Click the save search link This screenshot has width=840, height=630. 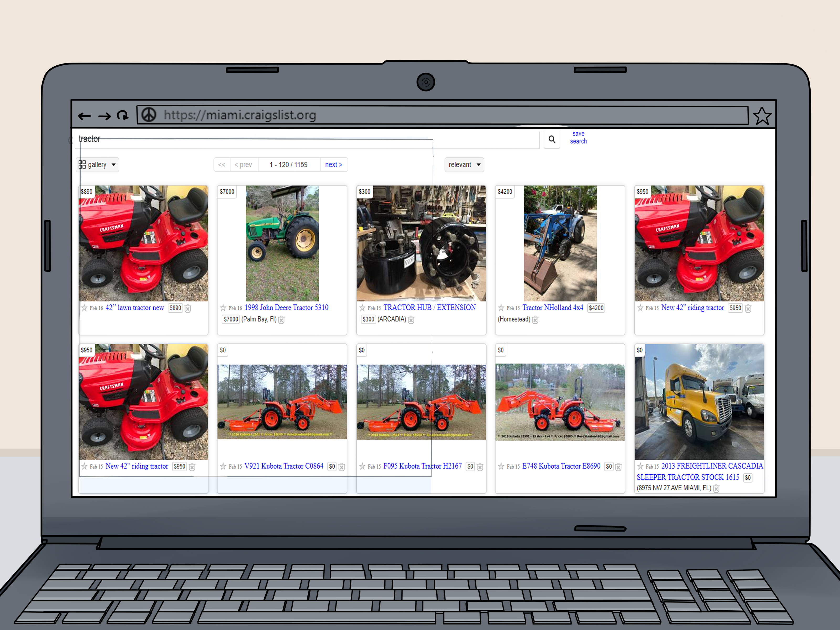coord(578,138)
